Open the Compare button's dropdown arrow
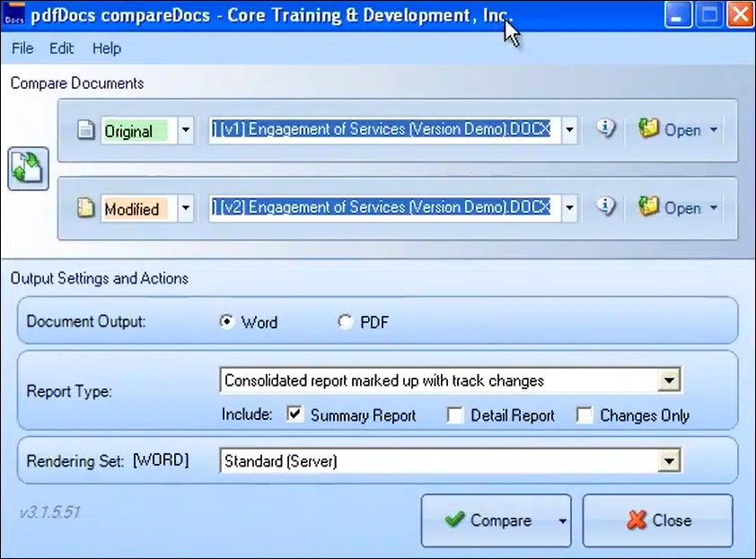Image resolution: width=756 pixels, height=559 pixels. coord(562,521)
